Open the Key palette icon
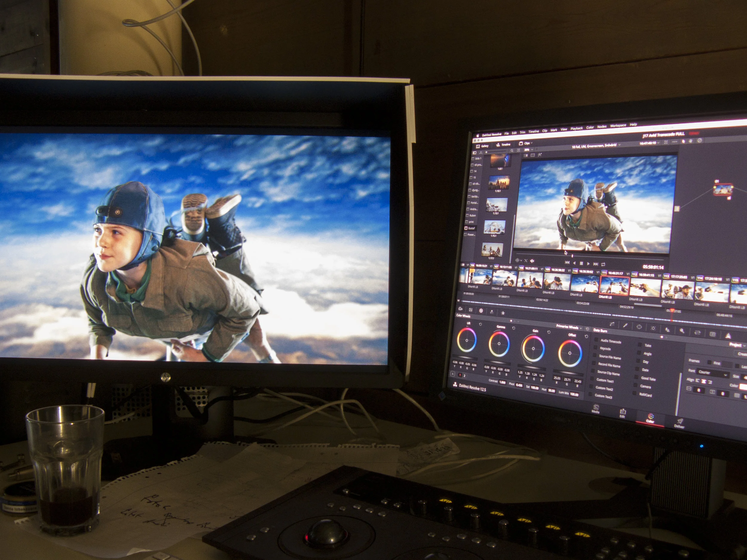The image size is (747, 560). [682, 331]
